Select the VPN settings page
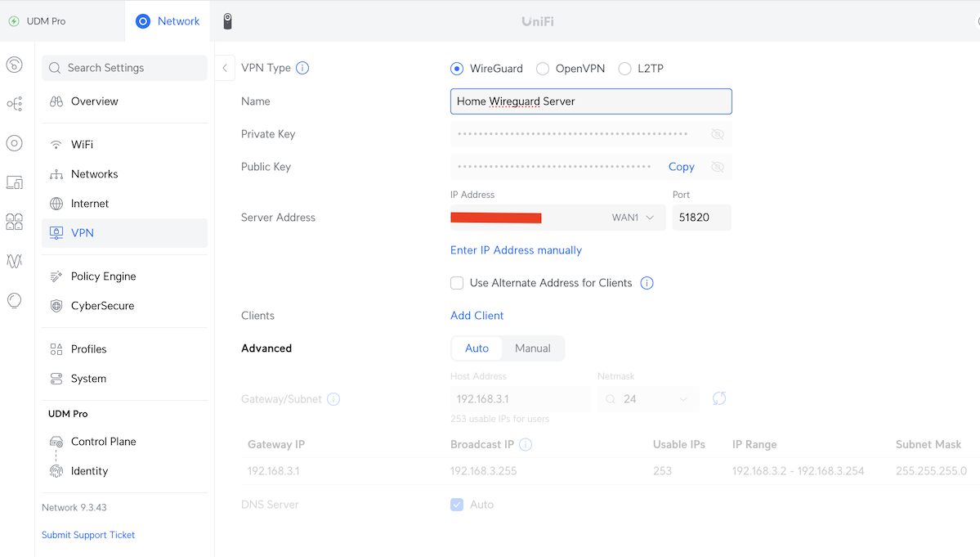The height and width of the screenshot is (557, 980). coord(124,232)
